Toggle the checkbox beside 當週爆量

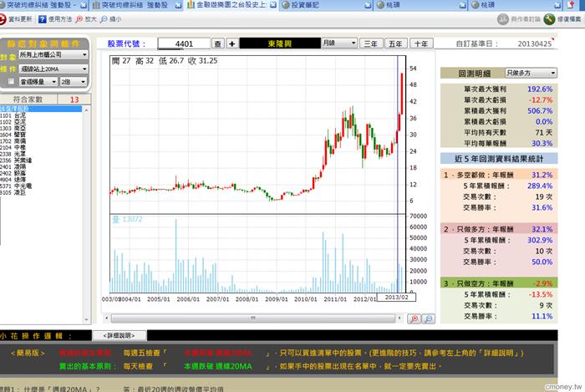tap(11, 81)
